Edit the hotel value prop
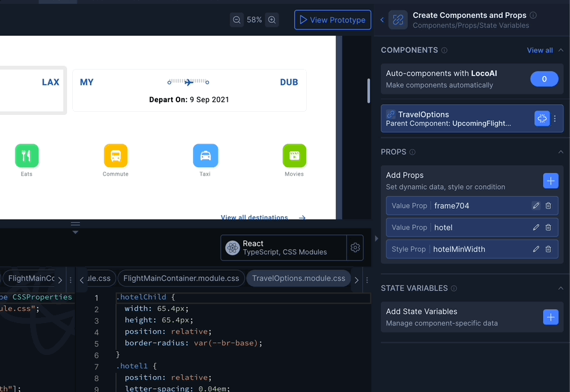The image size is (570, 392). click(536, 227)
